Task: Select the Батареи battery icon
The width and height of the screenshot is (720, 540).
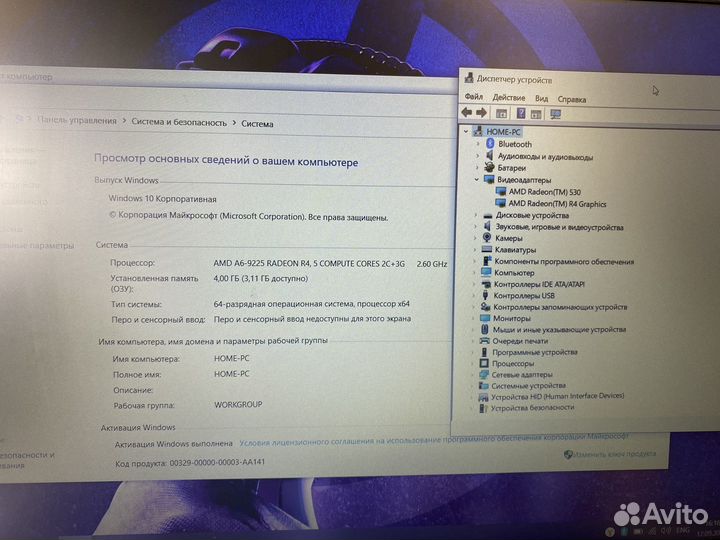Action: point(489,167)
